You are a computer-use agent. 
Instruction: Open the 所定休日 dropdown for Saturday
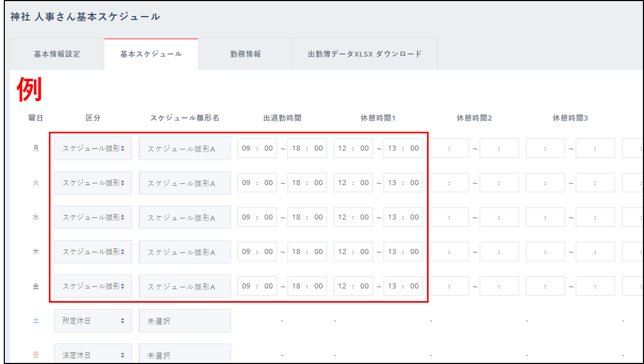pos(93,320)
